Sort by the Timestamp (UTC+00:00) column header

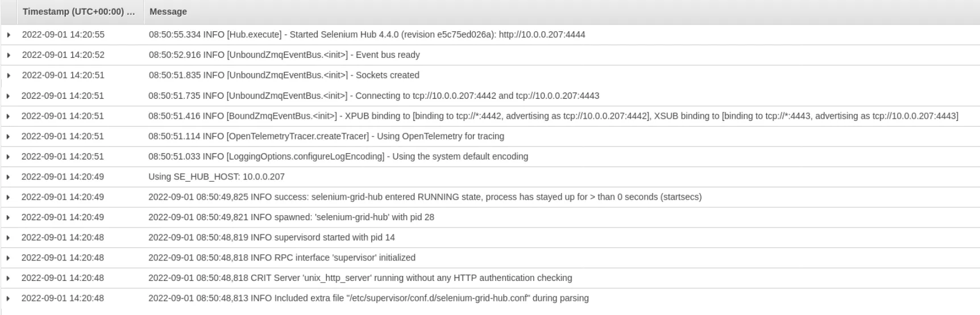point(79,11)
